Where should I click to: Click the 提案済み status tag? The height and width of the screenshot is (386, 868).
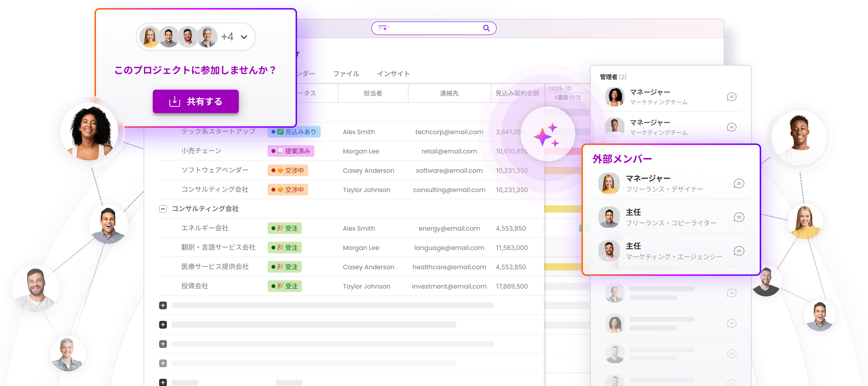click(x=291, y=151)
